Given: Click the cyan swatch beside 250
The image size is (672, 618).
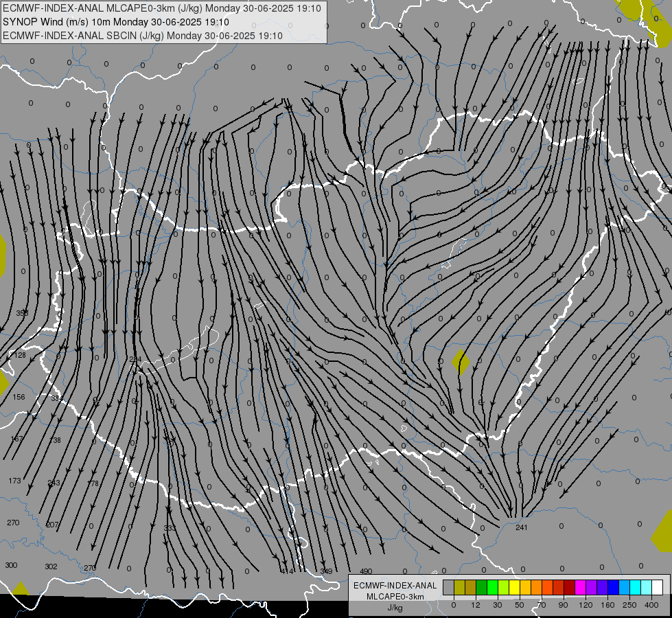Looking at the screenshot, I should click(x=636, y=587).
